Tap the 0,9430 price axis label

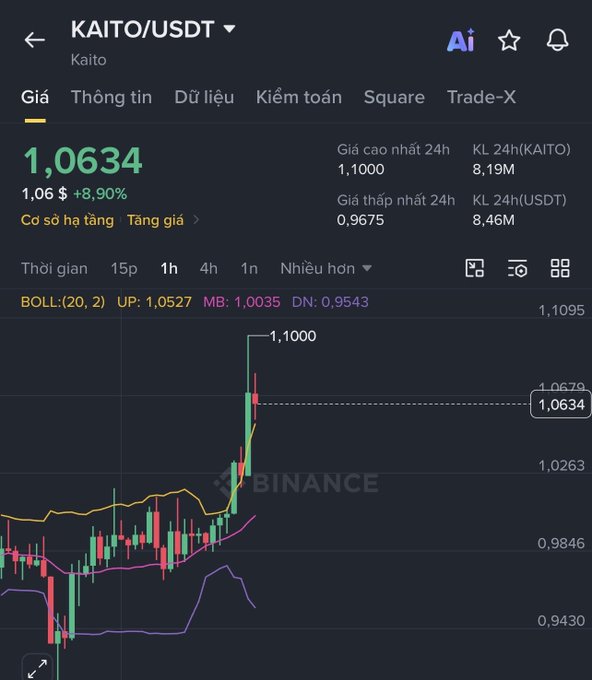[x=561, y=621]
